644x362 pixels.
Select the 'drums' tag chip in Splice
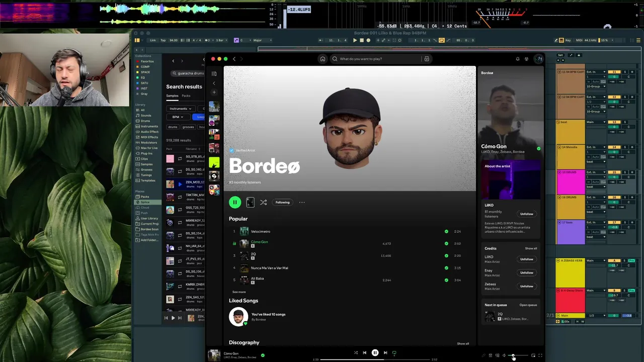pos(173,127)
